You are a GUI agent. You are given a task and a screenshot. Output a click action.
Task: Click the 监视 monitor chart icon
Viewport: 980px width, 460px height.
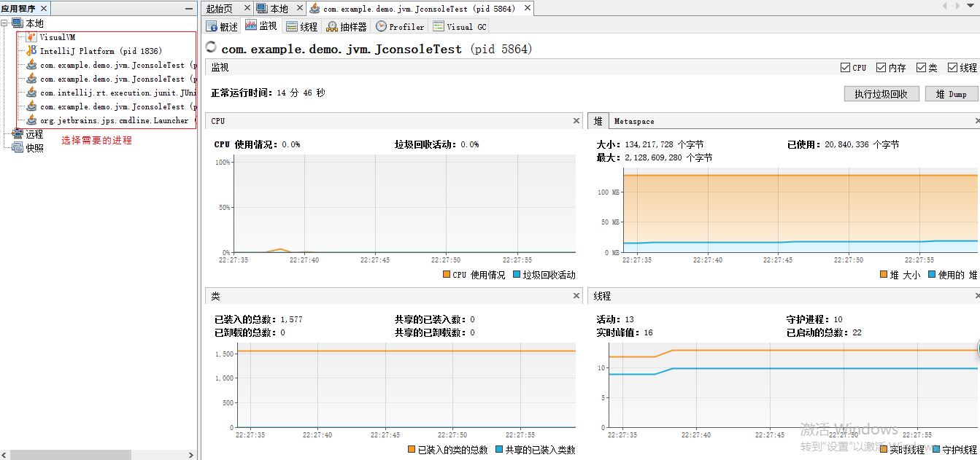[x=251, y=26]
